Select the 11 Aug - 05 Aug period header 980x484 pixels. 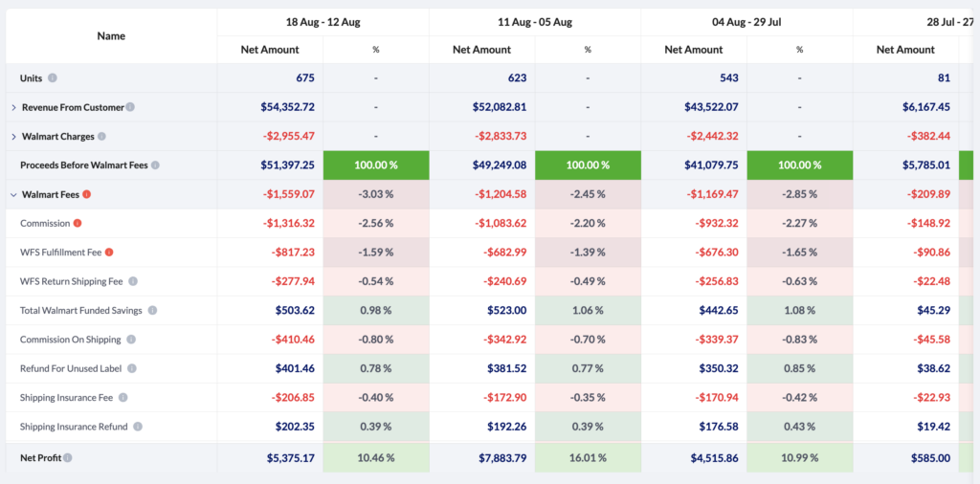coord(535,22)
